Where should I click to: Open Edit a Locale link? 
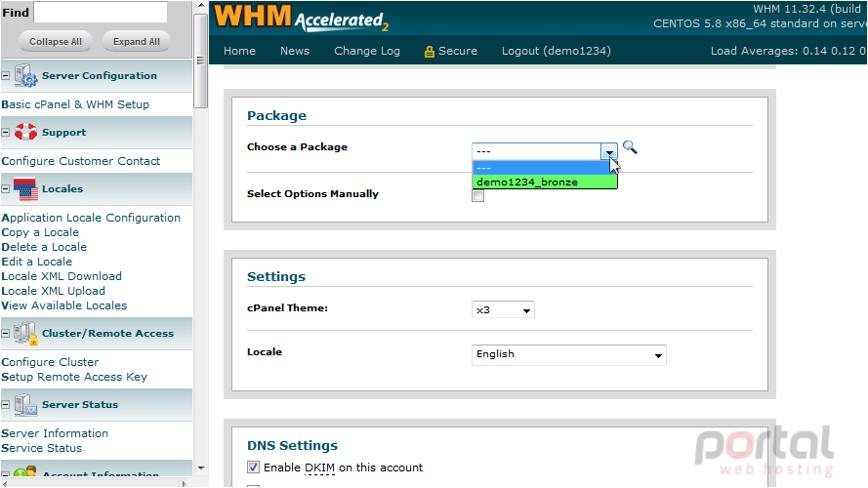(x=36, y=262)
